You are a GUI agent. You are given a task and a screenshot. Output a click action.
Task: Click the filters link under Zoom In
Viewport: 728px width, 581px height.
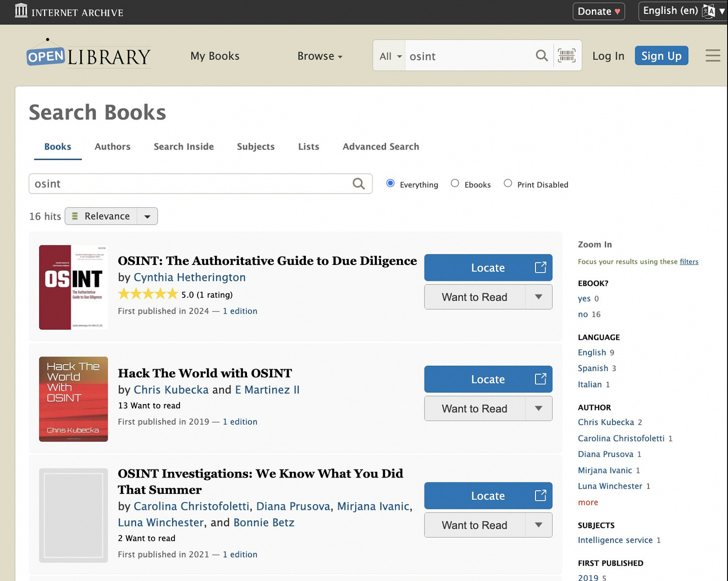(689, 261)
